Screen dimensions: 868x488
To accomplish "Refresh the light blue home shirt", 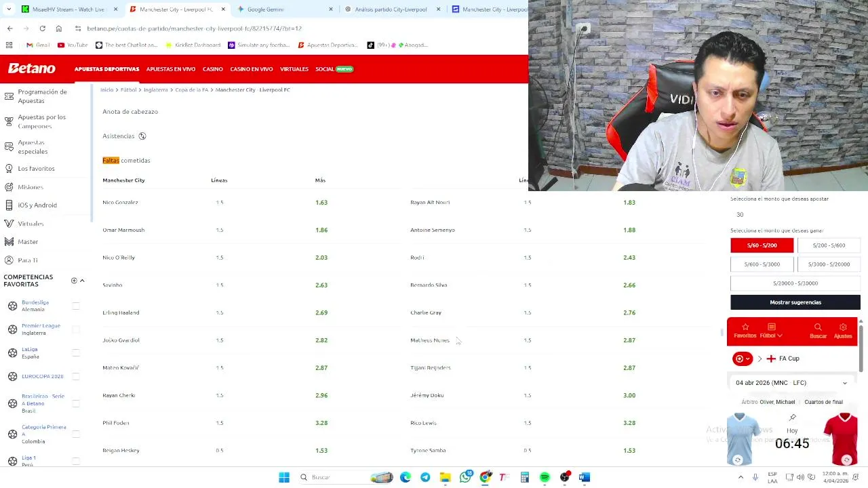I will pos(738,460).
